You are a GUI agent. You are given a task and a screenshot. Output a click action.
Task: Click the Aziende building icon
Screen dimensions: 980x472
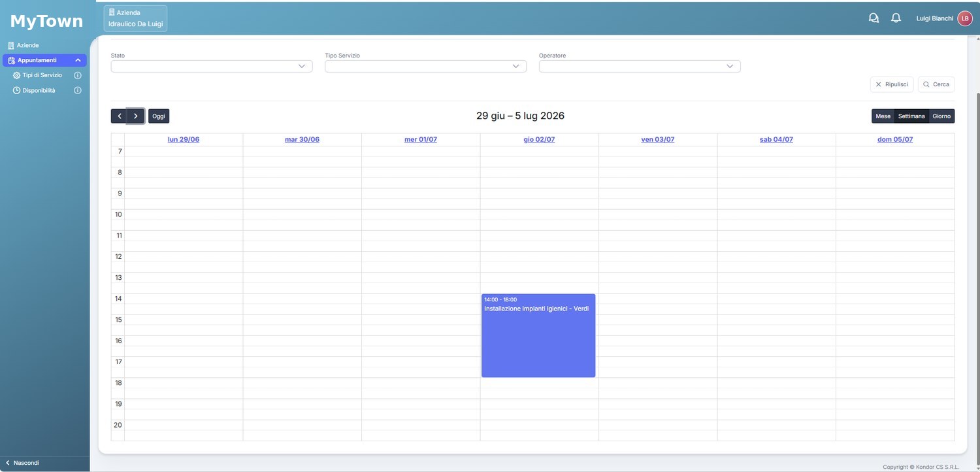tap(10, 46)
